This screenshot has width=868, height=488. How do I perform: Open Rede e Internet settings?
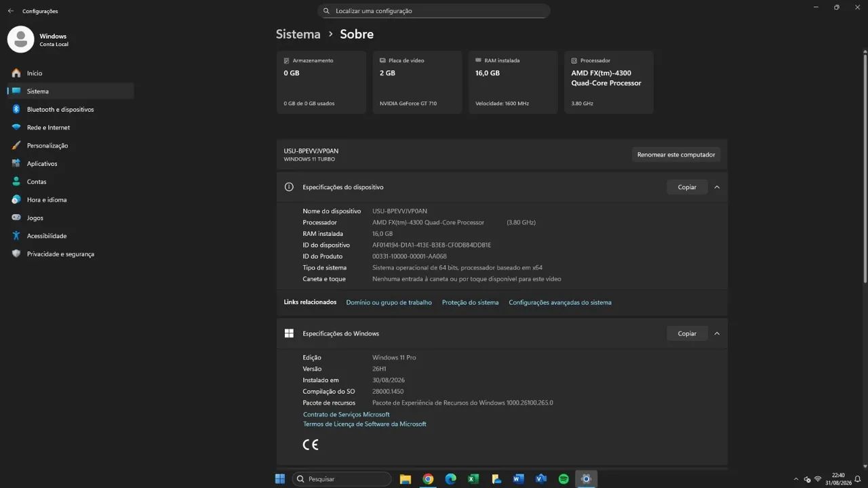(71, 127)
